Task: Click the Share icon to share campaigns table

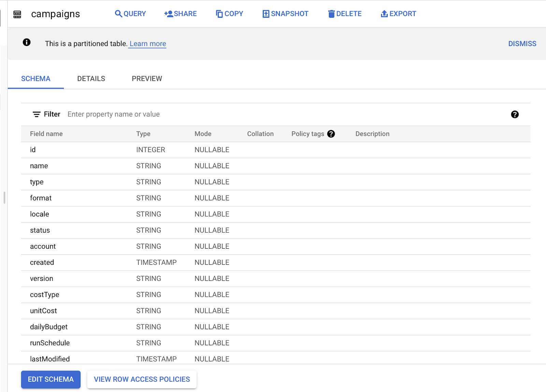Action: (168, 14)
